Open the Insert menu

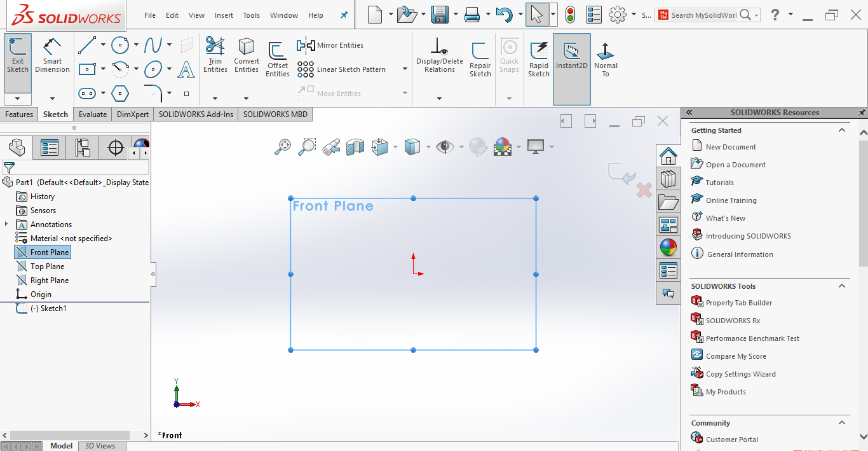pyautogui.click(x=224, y=15)
